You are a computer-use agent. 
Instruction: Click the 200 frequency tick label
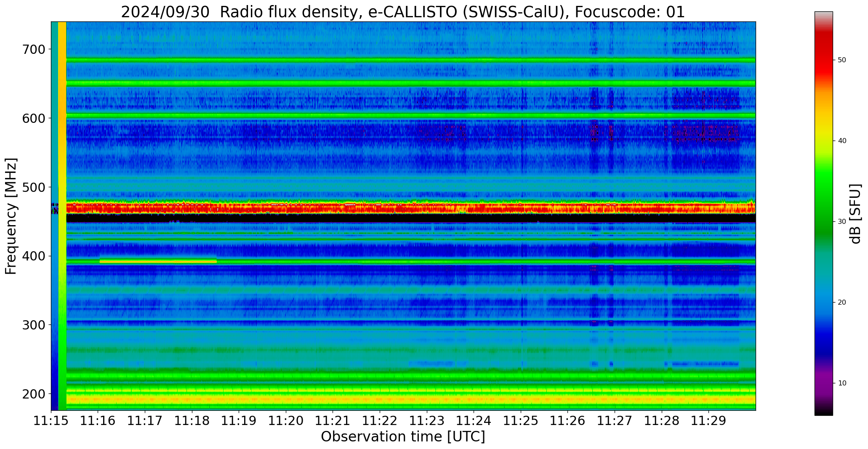coord(33,394)
